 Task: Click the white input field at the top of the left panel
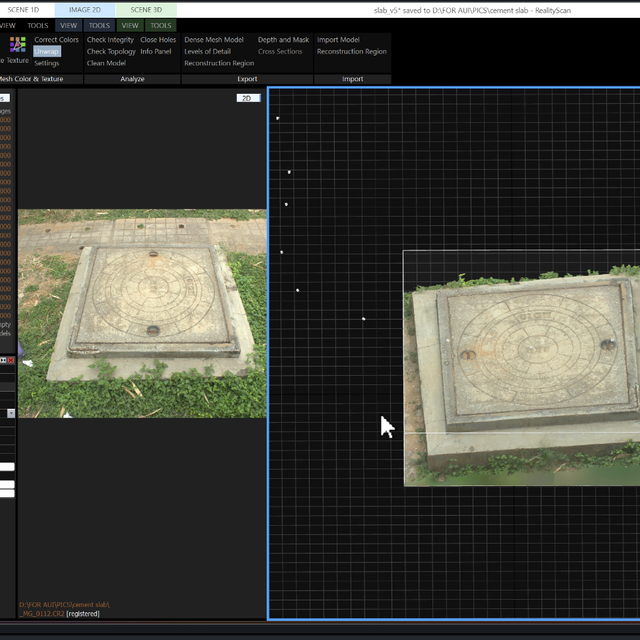point(5,98)
